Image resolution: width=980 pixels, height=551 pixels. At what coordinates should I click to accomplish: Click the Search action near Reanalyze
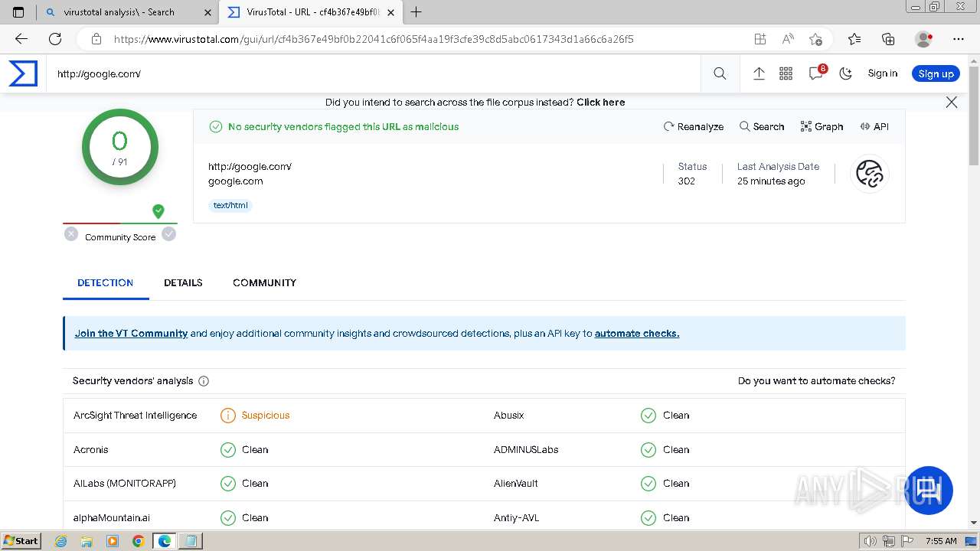click(x=762, y=126)
